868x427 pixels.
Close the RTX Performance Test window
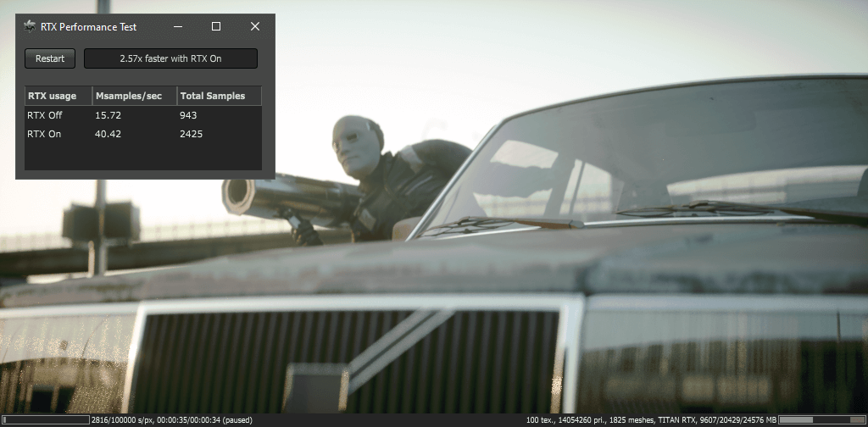click(254, 26)
